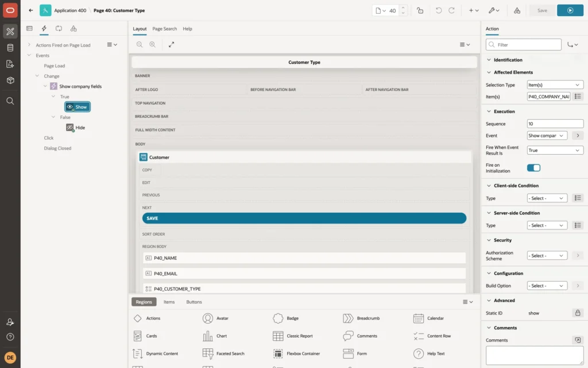
Task: Zoom in the layout view
Action: click(x=153, y=44)
